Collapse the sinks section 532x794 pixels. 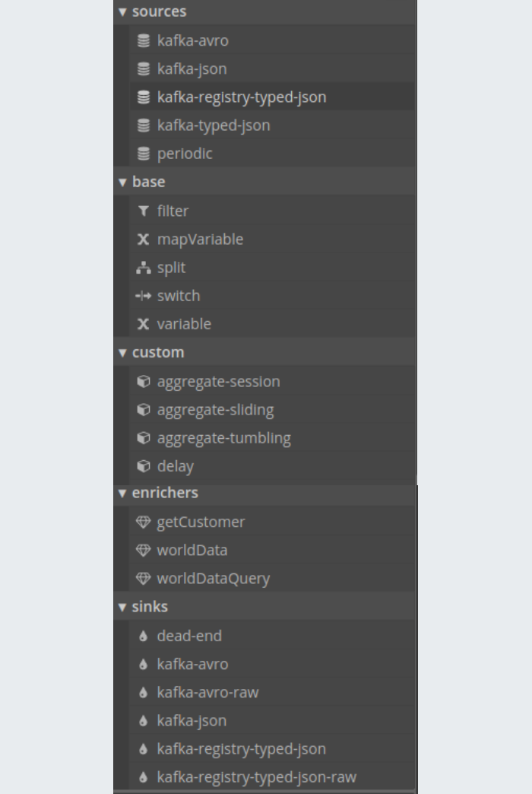click(x=122, y=607)
